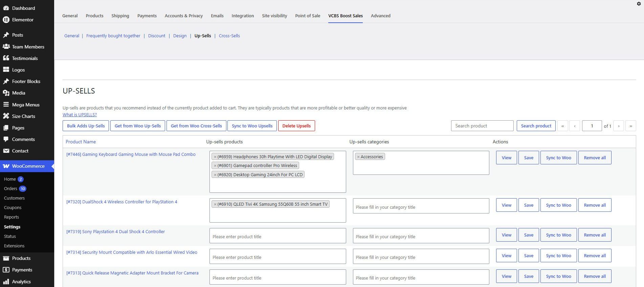Open the Emails settings tab
The image size is (644, 287).
tap(217, 16)
